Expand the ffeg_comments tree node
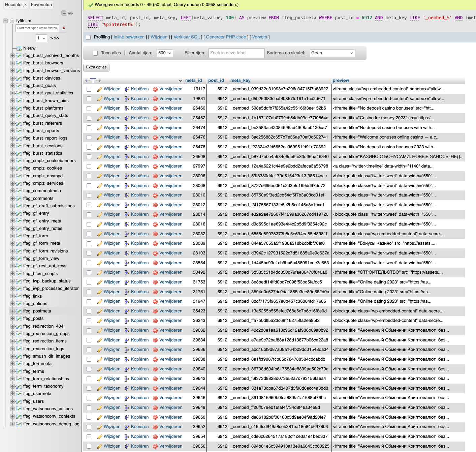The height and width of the screenshot is (452, 476). tap(12, 199)
